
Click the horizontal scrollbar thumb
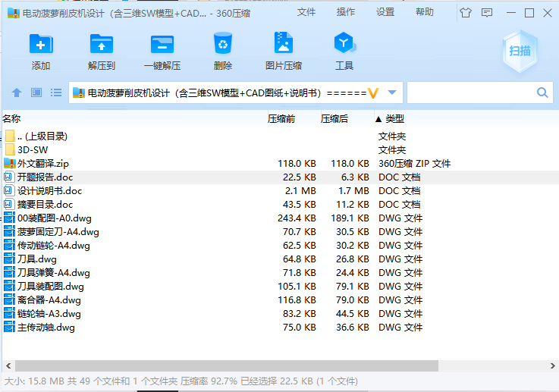point(226,365)
